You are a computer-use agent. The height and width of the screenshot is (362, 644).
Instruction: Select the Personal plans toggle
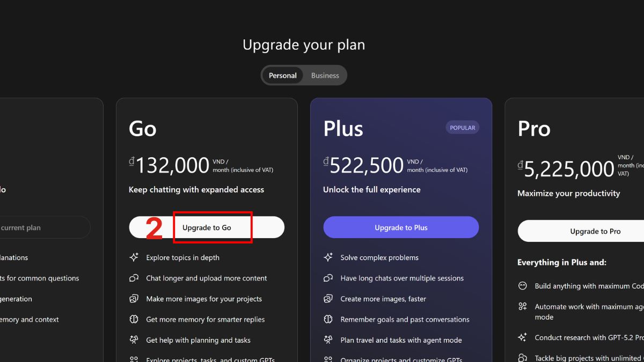pos(282,76)
